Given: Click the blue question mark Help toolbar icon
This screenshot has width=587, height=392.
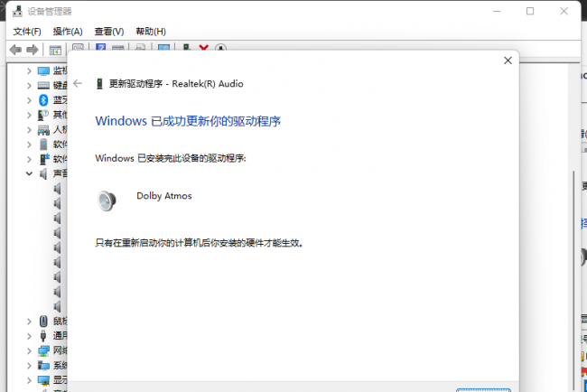Looking at the screenshot, I should [100, 48].
